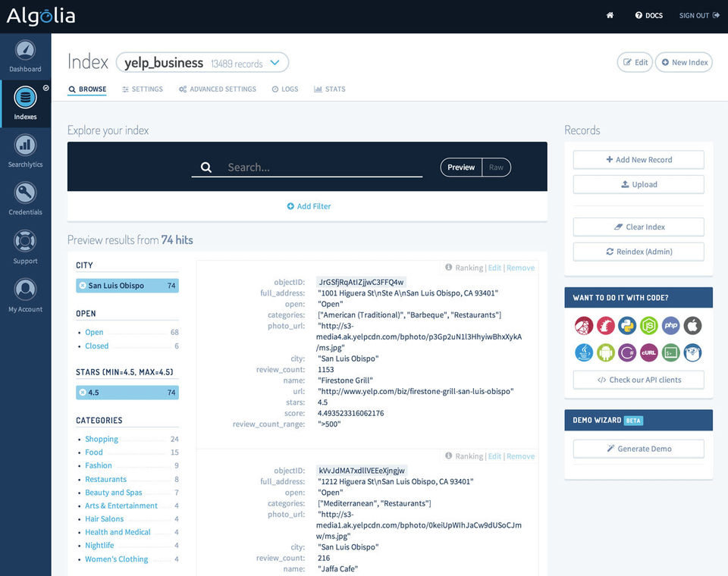
Task: Filter by Health and Medical category
Action: 118,532
